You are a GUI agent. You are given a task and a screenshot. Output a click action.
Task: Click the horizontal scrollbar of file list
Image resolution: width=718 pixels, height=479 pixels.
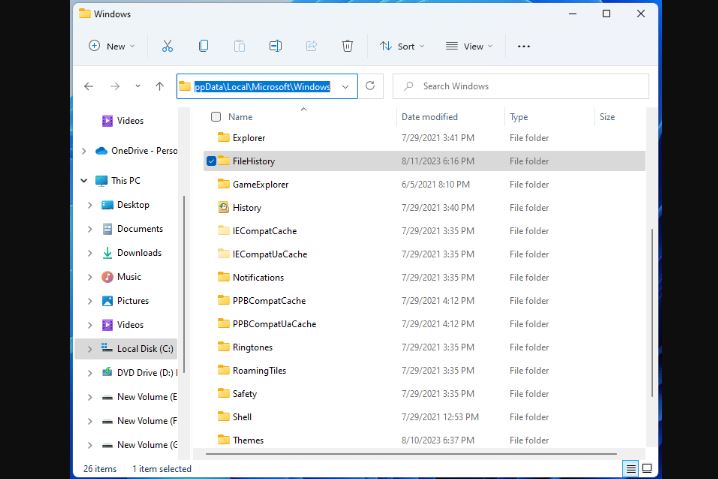411,454
